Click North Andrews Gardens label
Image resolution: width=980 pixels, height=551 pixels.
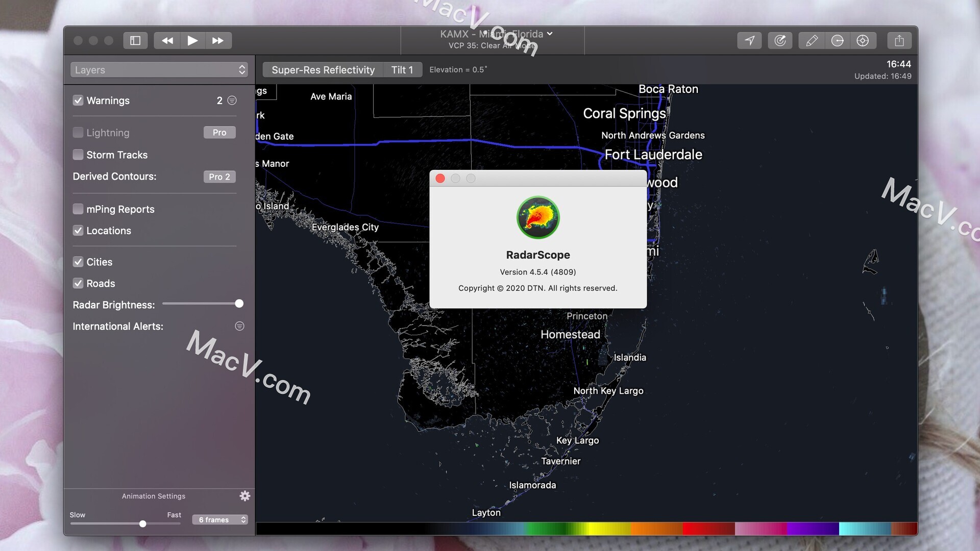click(653, 135)
